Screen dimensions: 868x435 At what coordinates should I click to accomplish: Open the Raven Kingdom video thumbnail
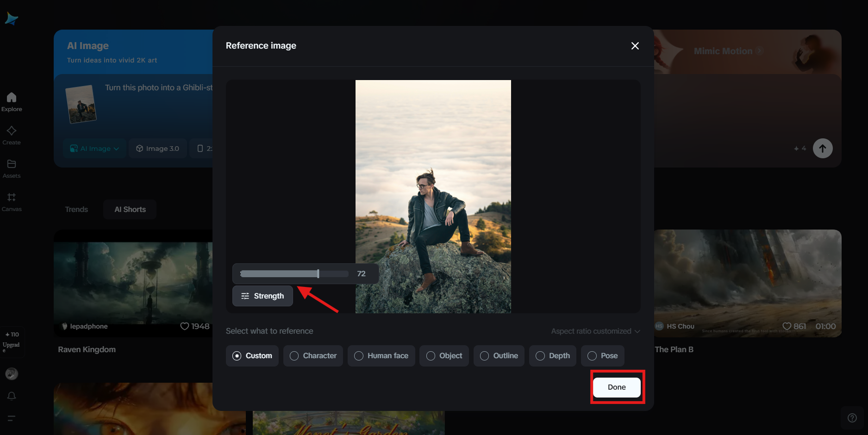coord(133,283)
